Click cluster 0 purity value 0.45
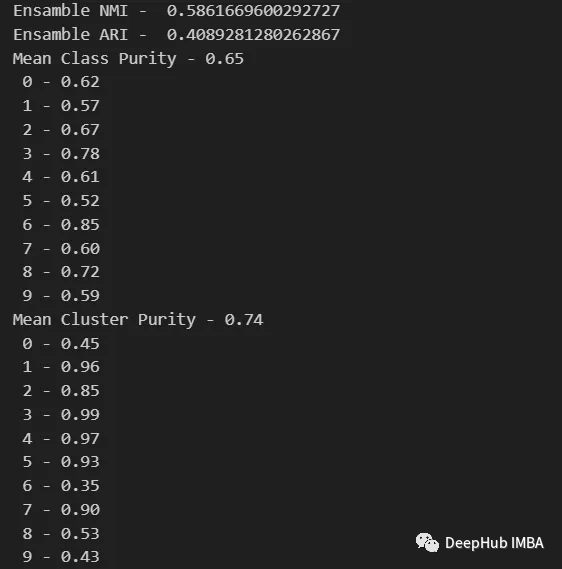This screenshot has height=569, width=562. [x=80, y=344]
